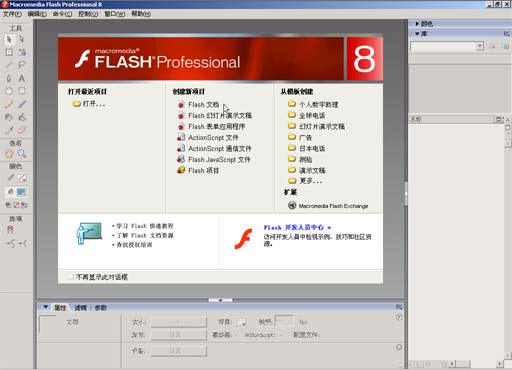Select the Subselection tool

[x=22, y=39]
